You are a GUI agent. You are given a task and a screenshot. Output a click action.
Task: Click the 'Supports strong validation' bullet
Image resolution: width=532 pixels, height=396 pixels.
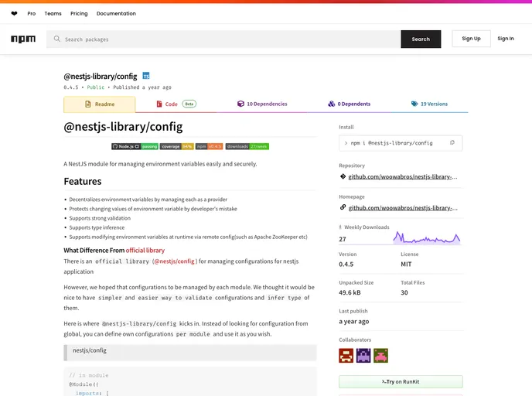(x=100, y=218)
